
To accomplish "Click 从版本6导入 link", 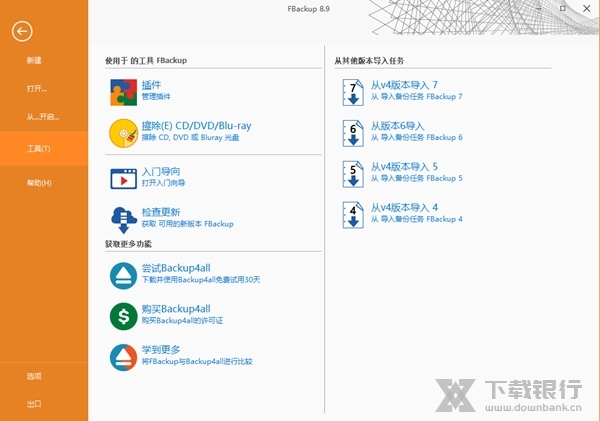I will click(398, 126).
